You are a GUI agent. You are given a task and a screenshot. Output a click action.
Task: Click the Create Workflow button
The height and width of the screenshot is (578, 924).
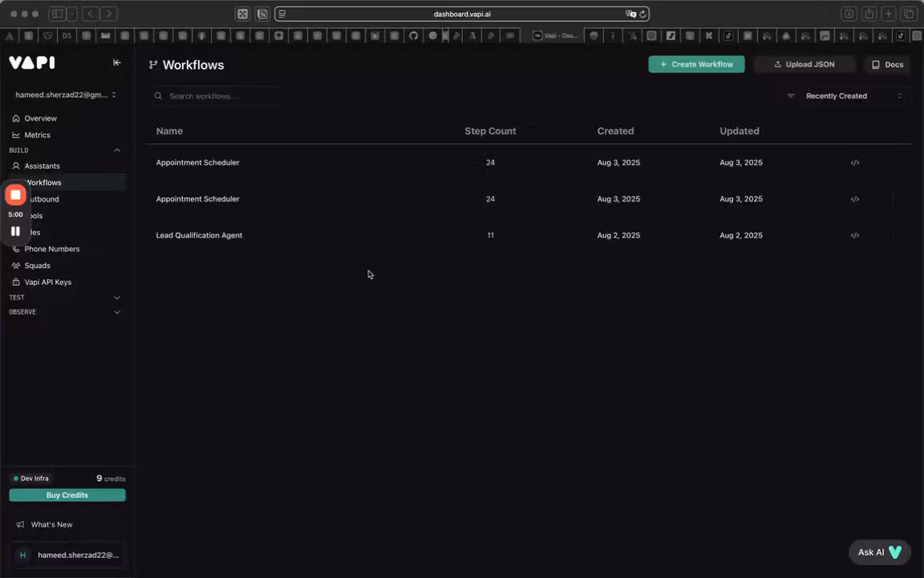tap(696, 64)
